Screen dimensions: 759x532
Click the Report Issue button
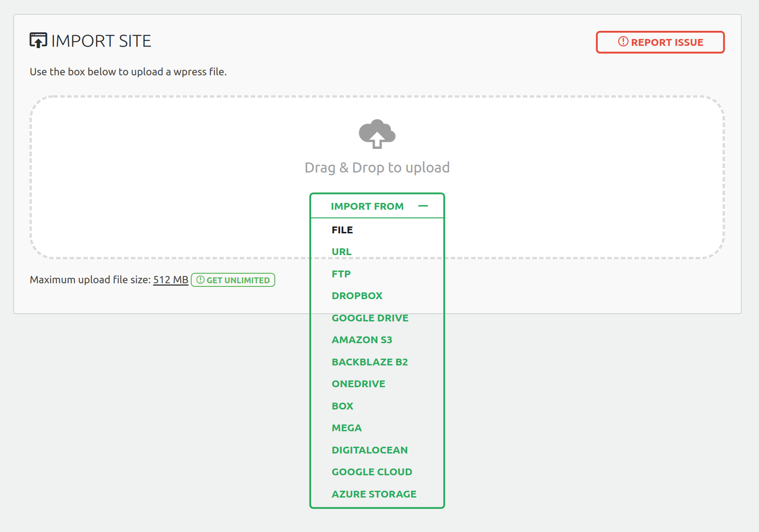pos(660,42)
